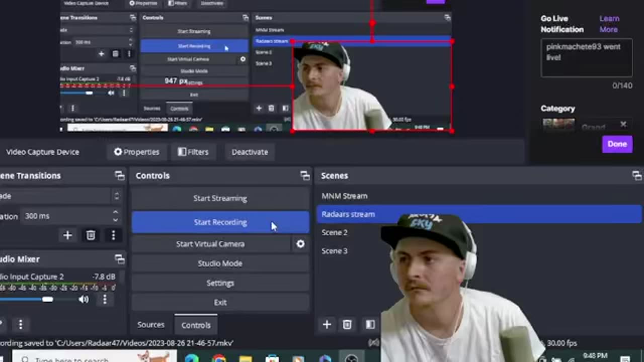The image size is (644, 362).
Task: Select the Radaars stream scene
Action: (x=479, y=214)
